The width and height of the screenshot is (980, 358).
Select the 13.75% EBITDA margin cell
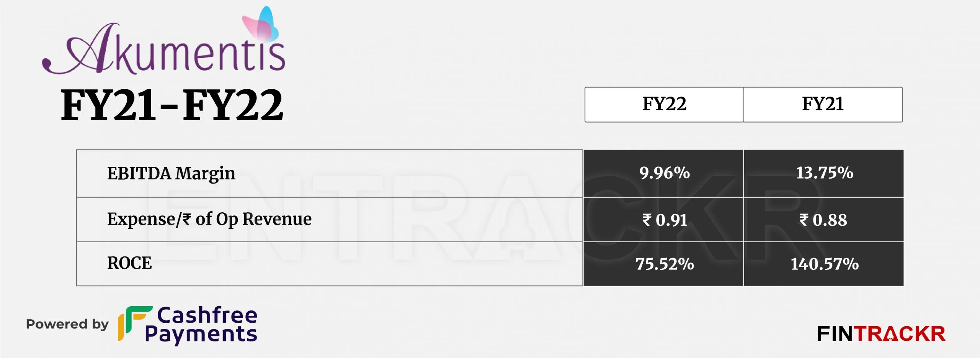(824, 173)
